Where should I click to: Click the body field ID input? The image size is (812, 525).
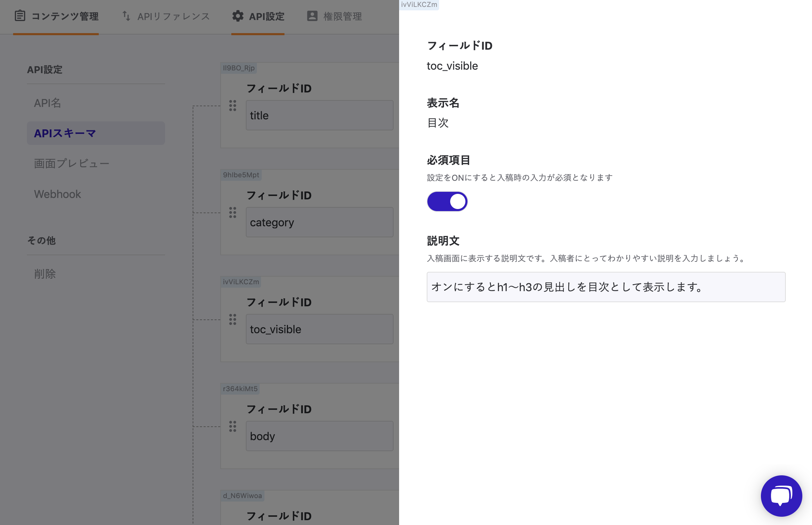coord(319,436)
